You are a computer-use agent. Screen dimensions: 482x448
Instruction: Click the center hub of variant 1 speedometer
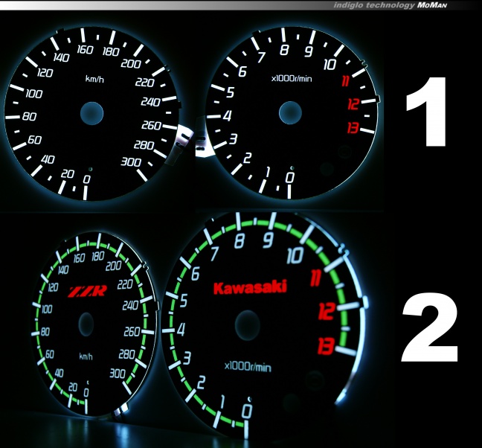pos(91,113)
